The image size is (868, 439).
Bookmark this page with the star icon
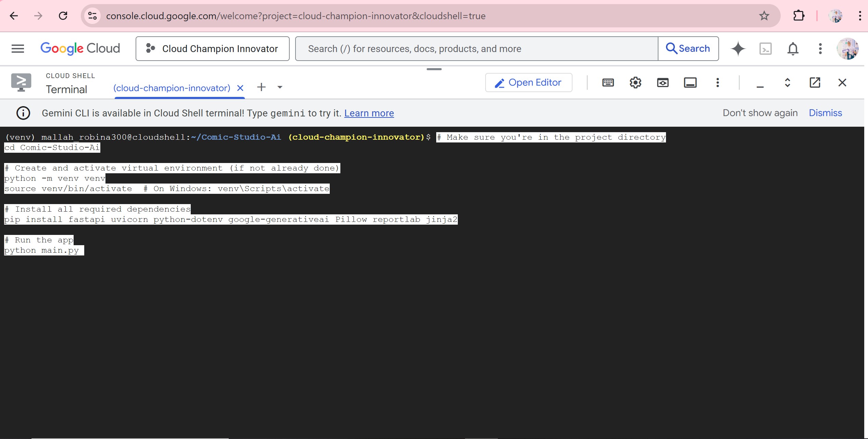(764, 16)
